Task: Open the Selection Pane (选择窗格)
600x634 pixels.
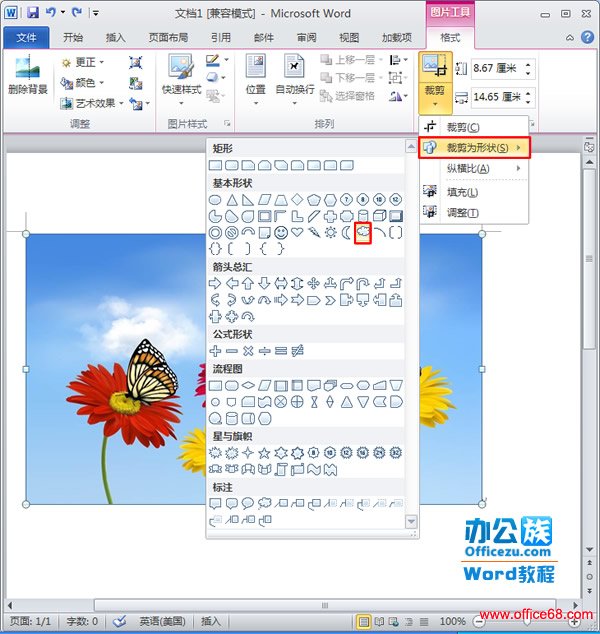Action: point(347,96)
